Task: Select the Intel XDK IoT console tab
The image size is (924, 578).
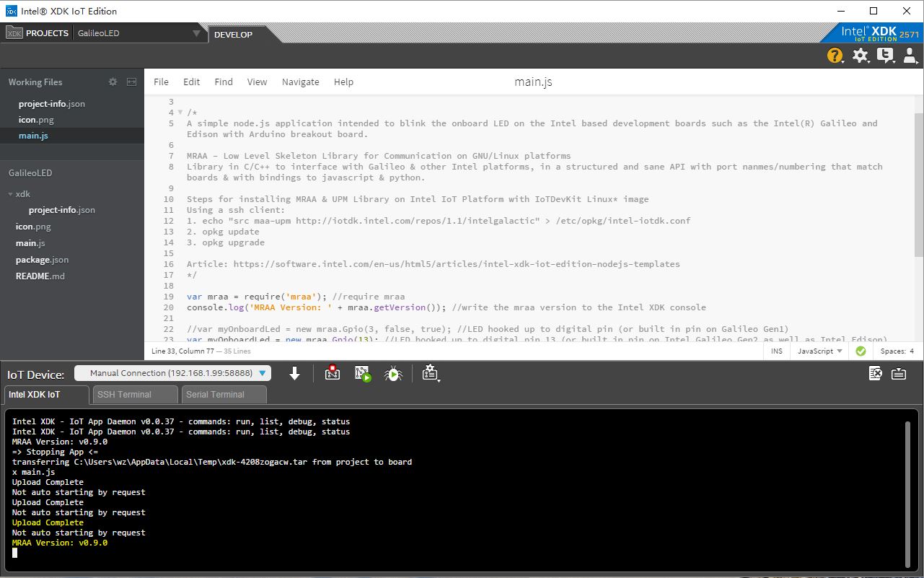Action: click(x=46, y=395)
